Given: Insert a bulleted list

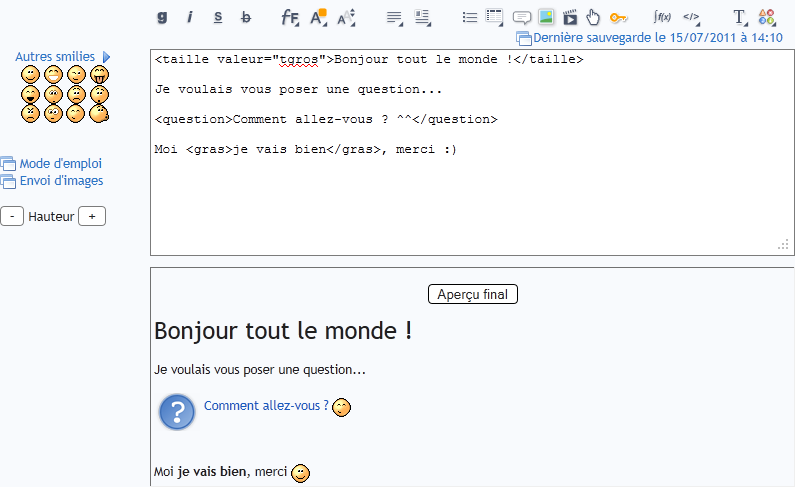Looking at the screenshot, I should pos(469,18).
